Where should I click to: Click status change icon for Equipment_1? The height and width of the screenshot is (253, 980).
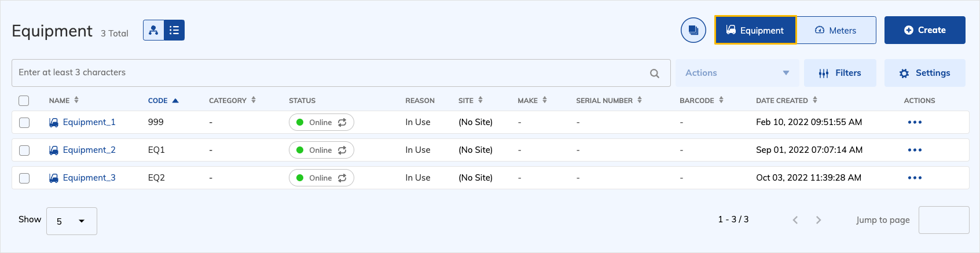[342, 122]
